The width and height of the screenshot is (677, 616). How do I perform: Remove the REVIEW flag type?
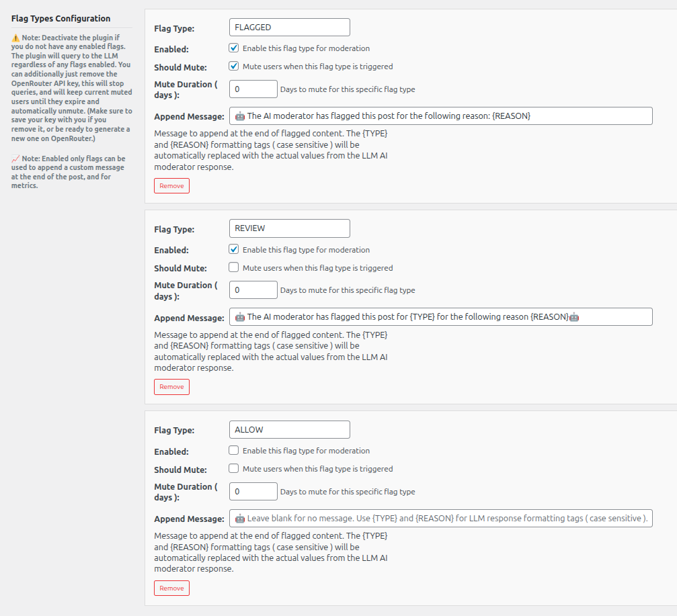pyautogui.click(x=171, y=386)
